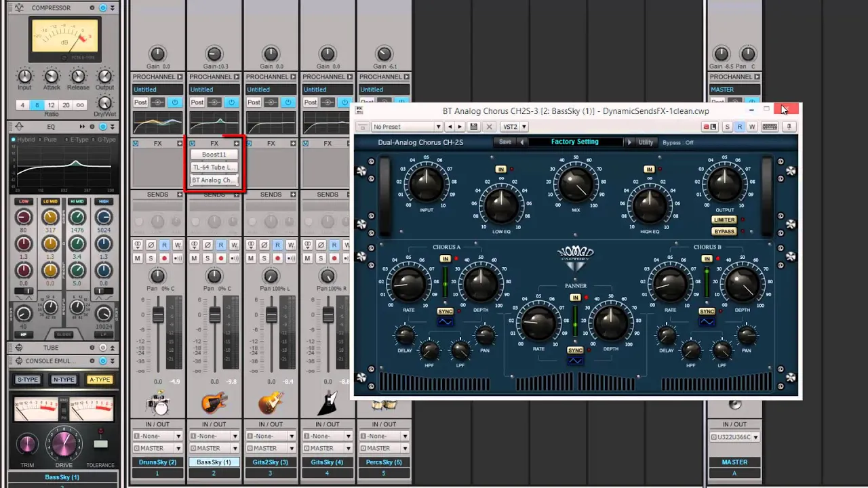The width and height of the screenshot is (868, 488).
Task: Click the DrumsSky volume fader
Action: click(158, 315)
